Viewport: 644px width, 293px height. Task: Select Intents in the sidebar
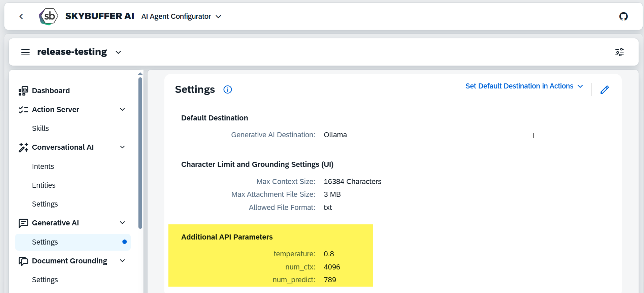coord(43,167)
